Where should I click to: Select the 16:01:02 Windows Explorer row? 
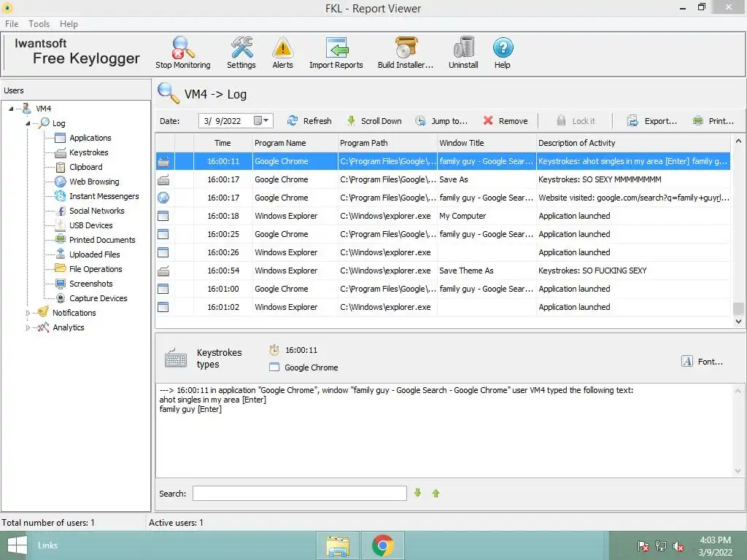pos(443,307)
